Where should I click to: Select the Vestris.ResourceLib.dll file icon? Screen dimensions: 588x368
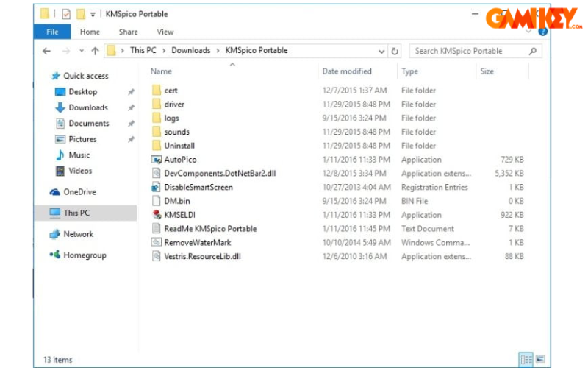click(157, 256)
